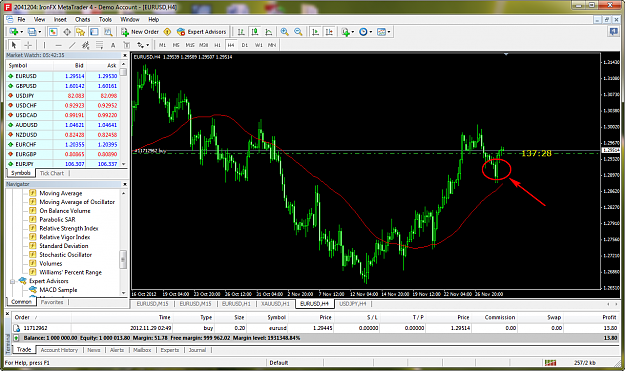Screen dimensions: 625x371
Task: Move the Navigator vertical scrollbar thumb
Action: [x=123, y=259]
